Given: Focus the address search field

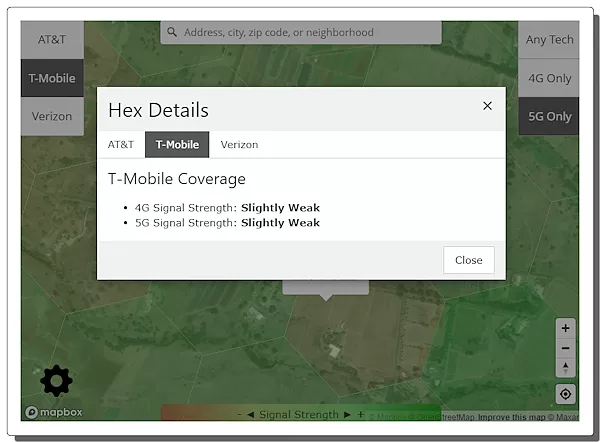Looking at the screenshot, I should [x=301, y=33].
